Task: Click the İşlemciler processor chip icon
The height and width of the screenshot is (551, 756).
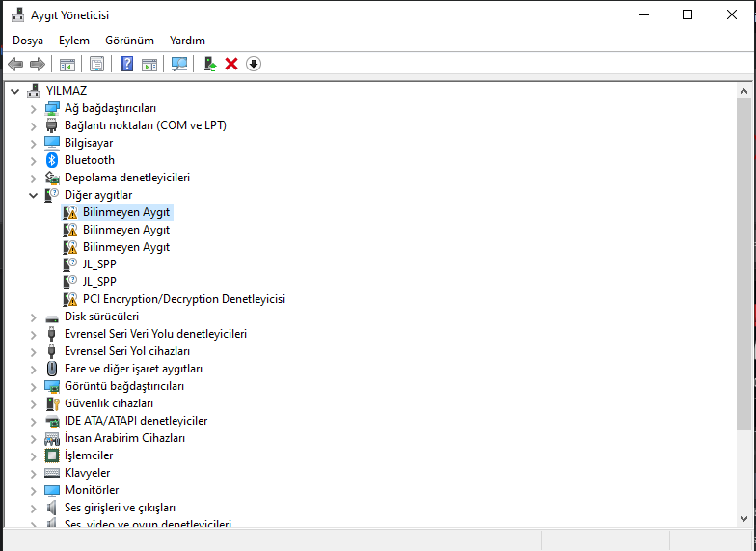Action: click(x=52, y=455)
